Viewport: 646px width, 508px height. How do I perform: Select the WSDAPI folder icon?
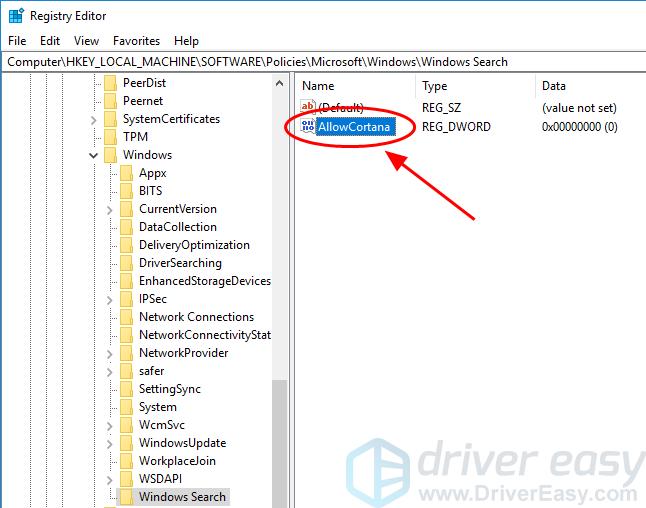pyautogui.click(x=126, y=479)
